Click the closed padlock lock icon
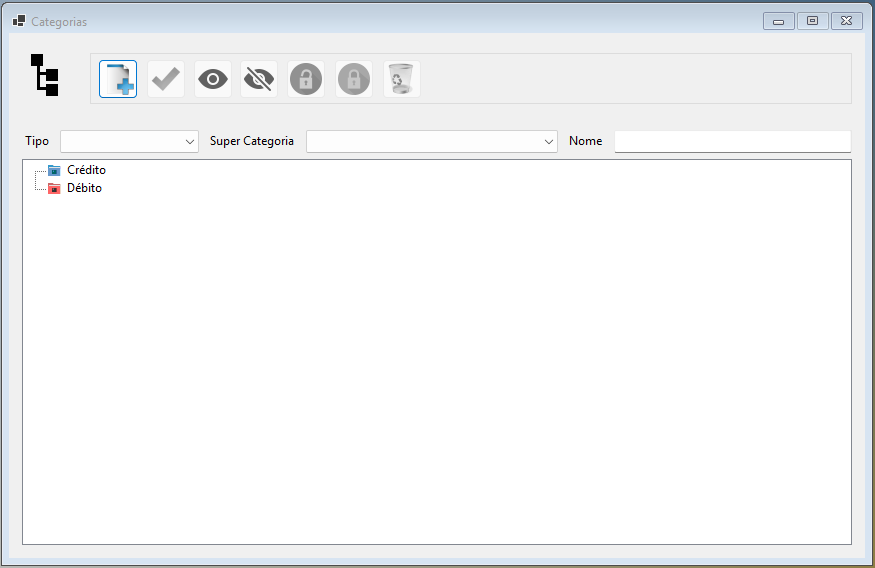Image resolution: width=875 pixels, height=568 pixels. [354, 79]
